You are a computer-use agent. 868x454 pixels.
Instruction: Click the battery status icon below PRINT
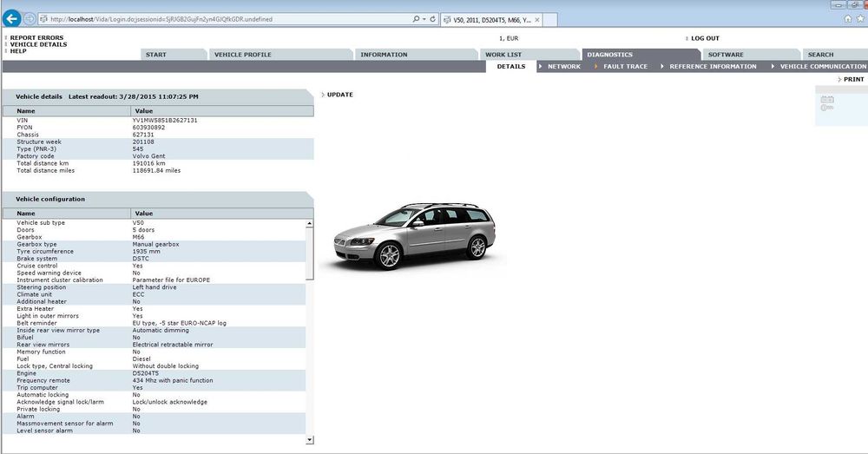[827, 100]
